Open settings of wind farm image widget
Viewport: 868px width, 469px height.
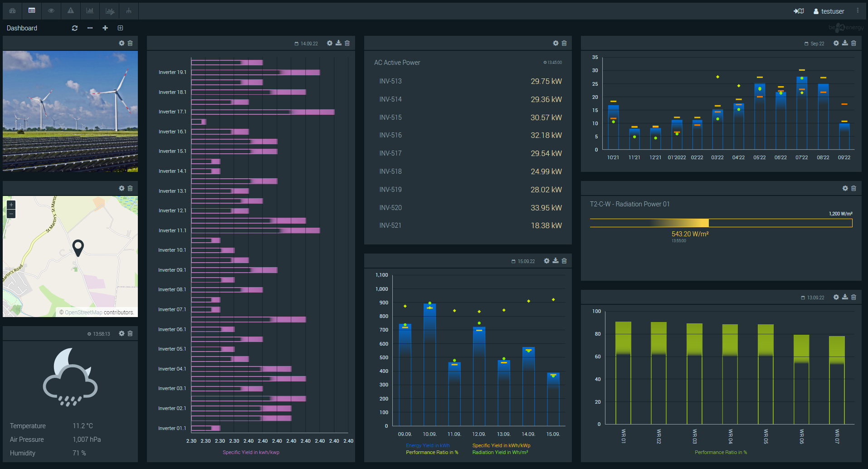(x=122, y=43)
